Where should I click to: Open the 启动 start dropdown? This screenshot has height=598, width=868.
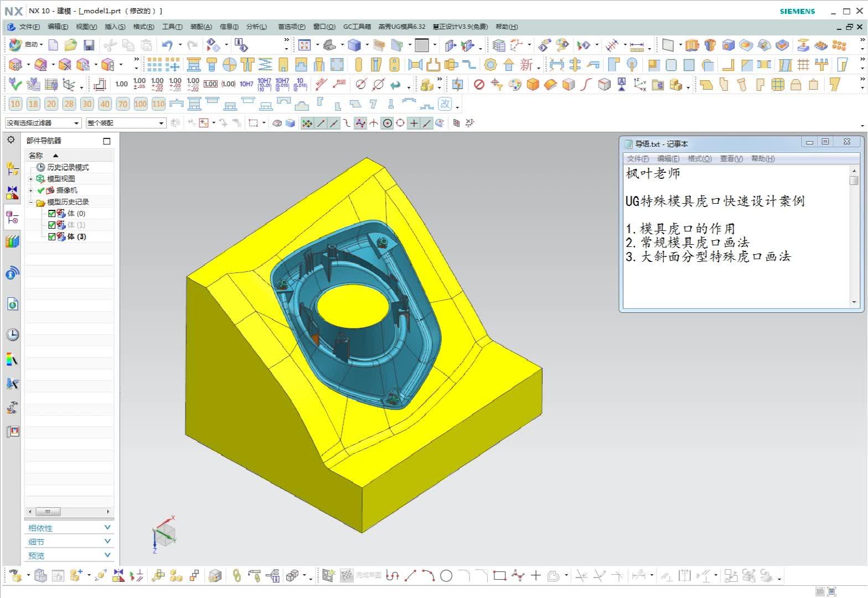coord(27,45)
